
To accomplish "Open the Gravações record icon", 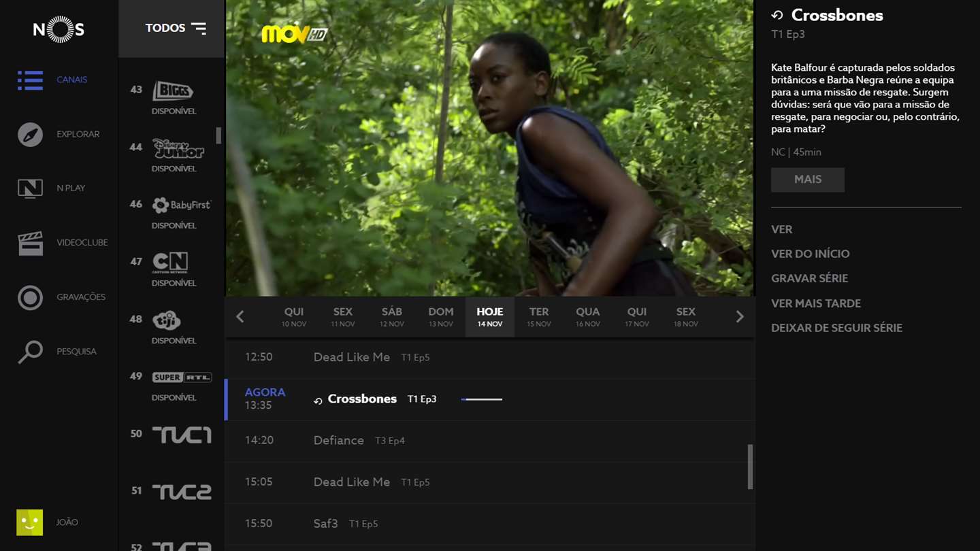I will pos(30,297).
